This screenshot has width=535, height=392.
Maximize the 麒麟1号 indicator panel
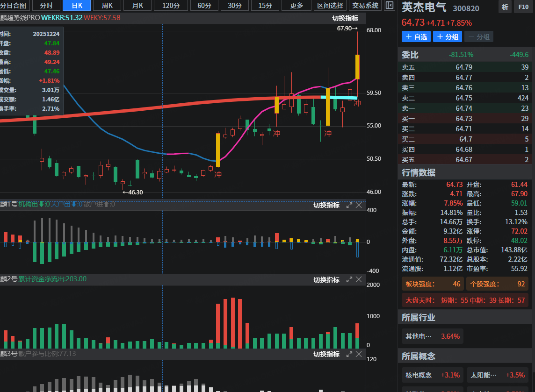[349, 205]
